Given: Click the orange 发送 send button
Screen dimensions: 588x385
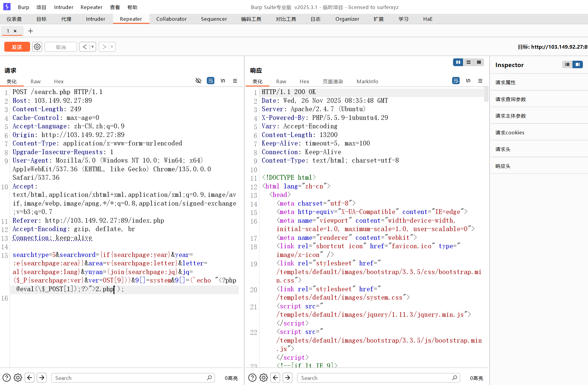Looking at the screenshot, I should click(x=17, y=47).
